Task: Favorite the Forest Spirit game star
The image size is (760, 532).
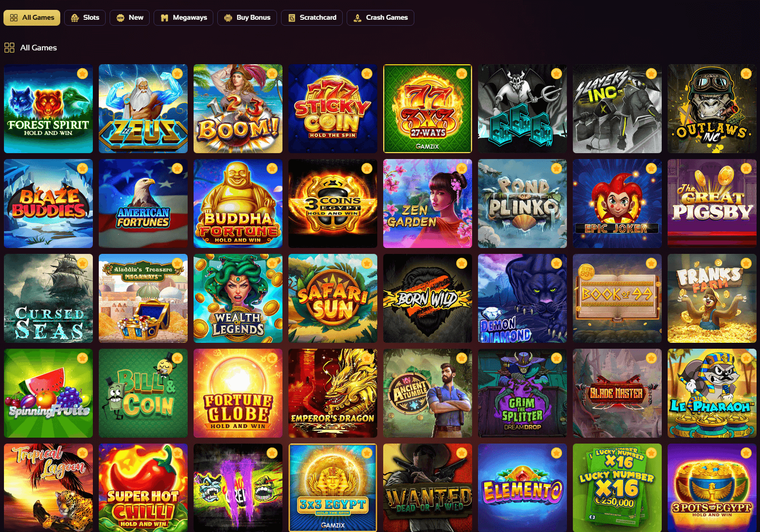Action: tap(82, 74)
